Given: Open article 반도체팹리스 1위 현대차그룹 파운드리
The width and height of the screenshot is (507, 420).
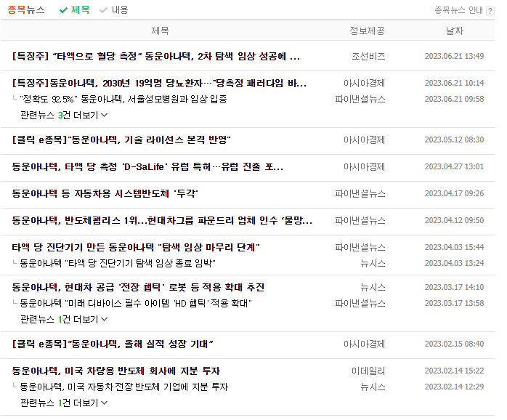Looking at the screenshot, I should point(162,220).
